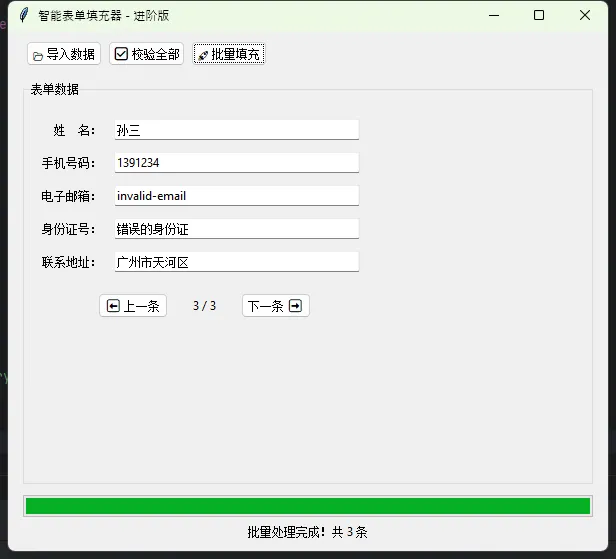Click the 身份证号 field label

68,229
